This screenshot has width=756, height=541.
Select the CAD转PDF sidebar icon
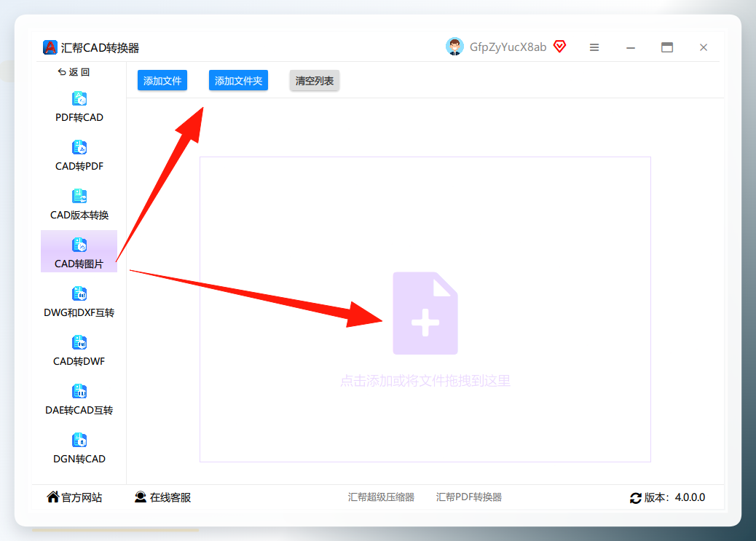click(79, 148)
